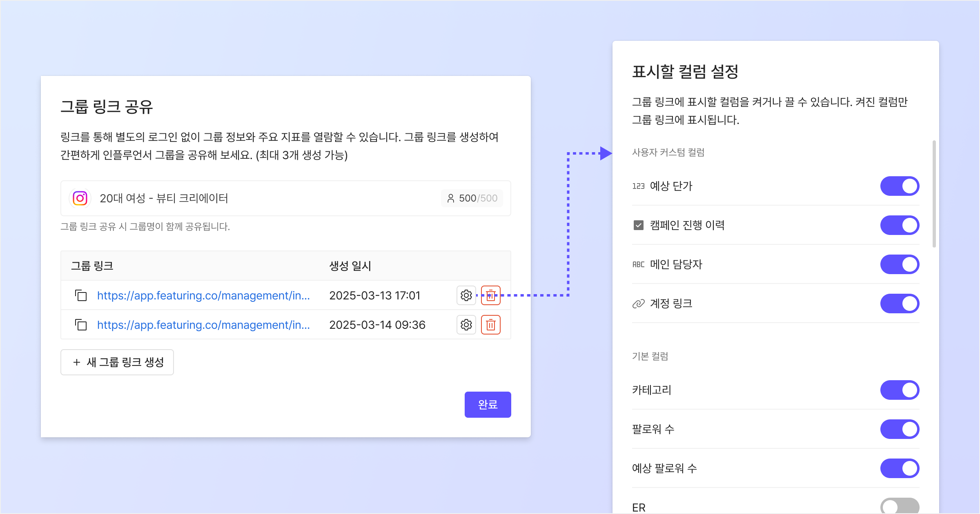Screen dimensions: 980x514
Task: Click the Instagram logo icon
Action: coord(80,198)
